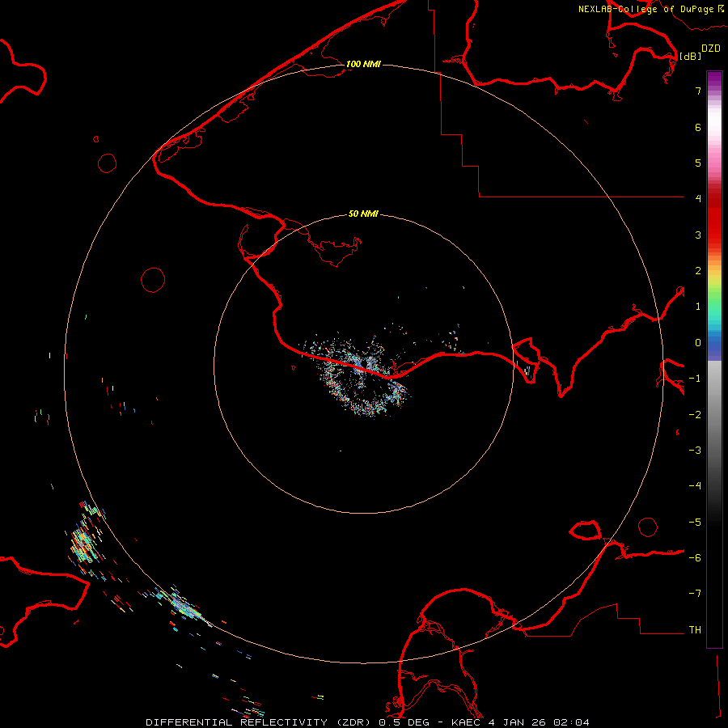Click the gray segment of the color bar near -2
The width and height of the screenshot is (728, 728).
pos(714,413)
